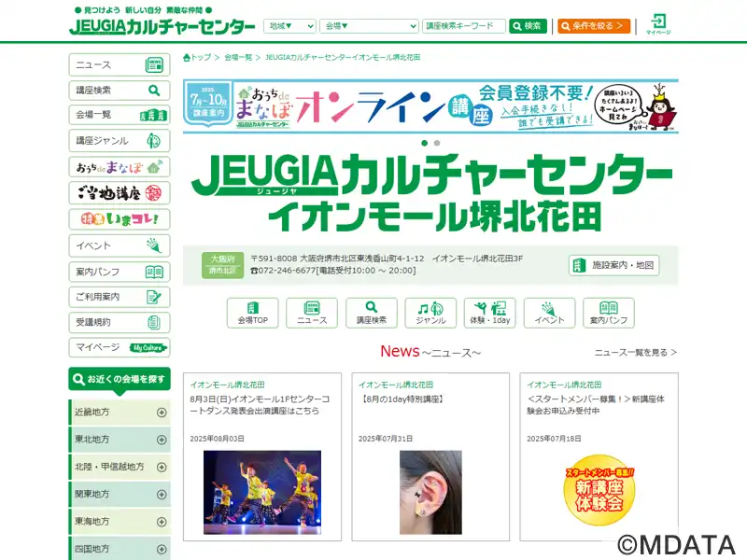
Task: Click the 大阪府 堺市北区 area tag
Action: [x=222, y=265]
